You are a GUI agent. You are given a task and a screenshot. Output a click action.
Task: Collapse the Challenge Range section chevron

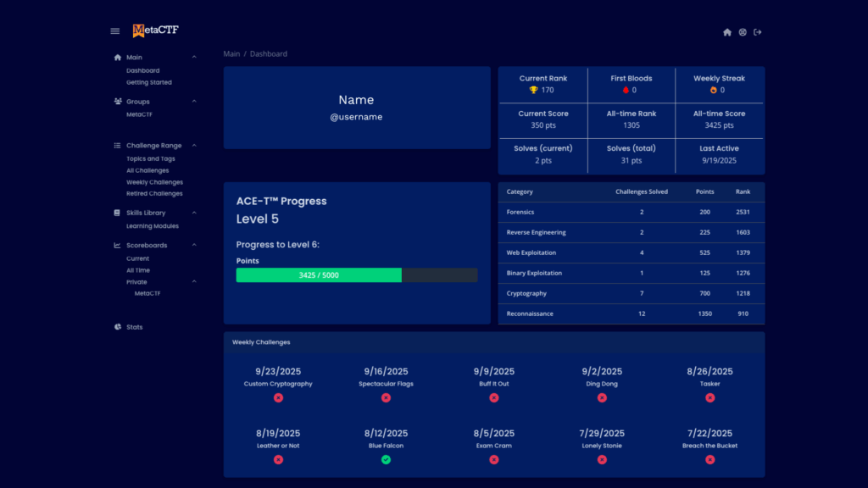pyautogui.click(x=194, y=146)
